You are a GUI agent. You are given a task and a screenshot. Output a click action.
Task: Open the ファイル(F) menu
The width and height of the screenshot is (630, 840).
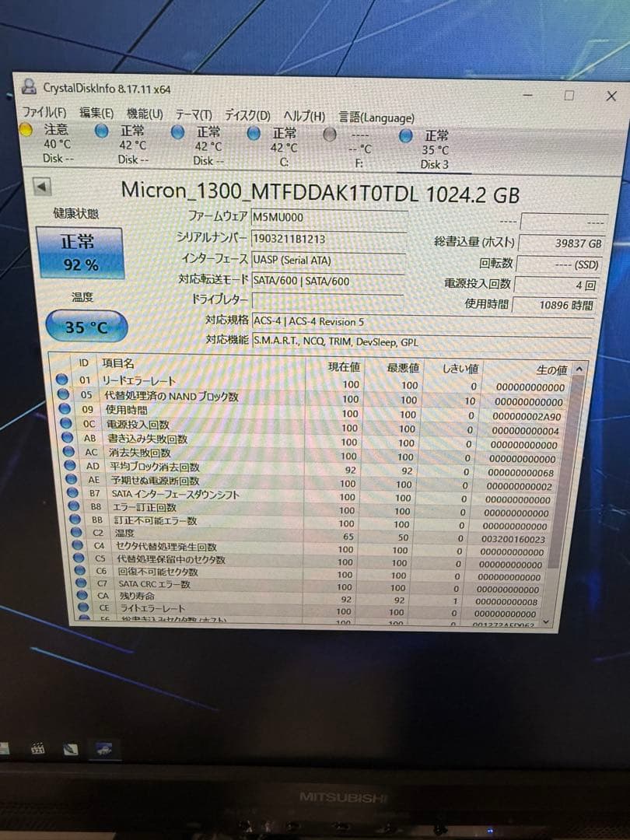(44, 114)
